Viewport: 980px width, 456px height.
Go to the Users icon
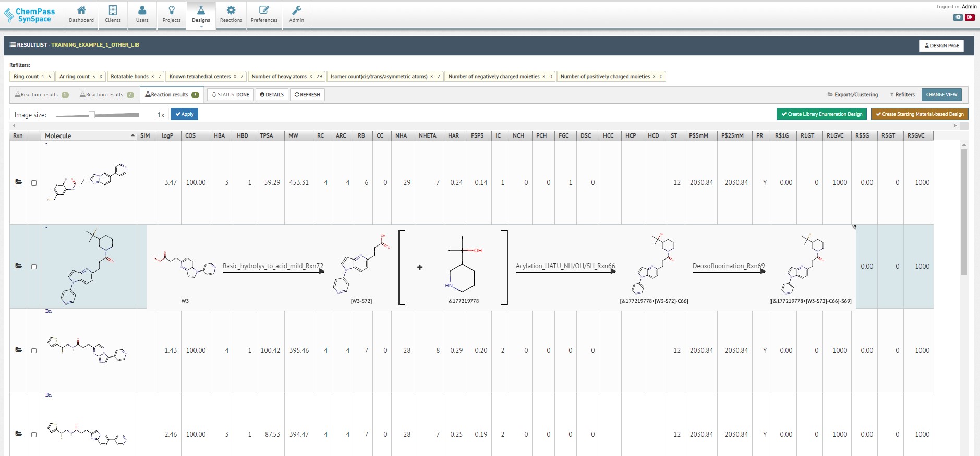click(142, 10)
